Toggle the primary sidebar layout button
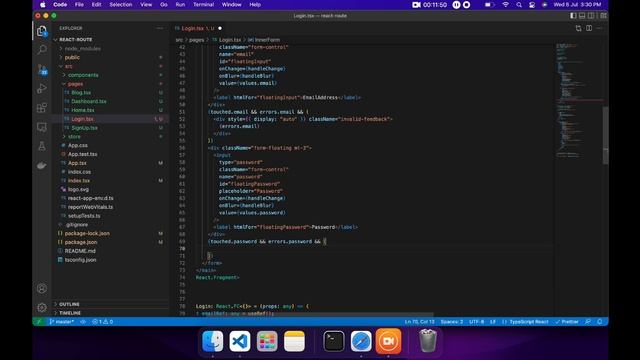Viewport: 640px width, 360px height. tap(573, 16)
